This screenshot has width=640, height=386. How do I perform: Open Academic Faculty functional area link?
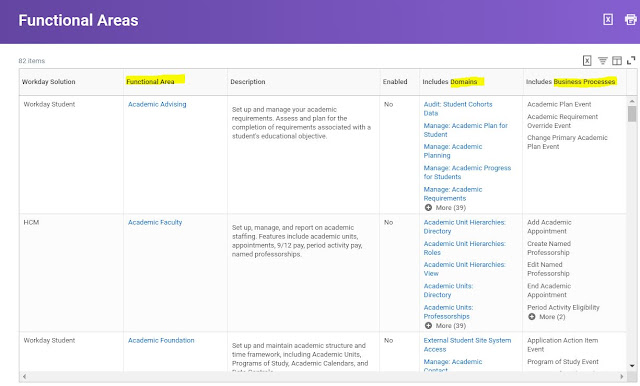point(155,222)
